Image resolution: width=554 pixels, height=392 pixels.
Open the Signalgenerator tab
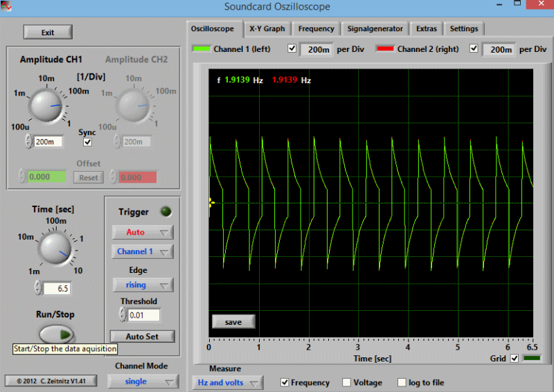pos(375,28)
